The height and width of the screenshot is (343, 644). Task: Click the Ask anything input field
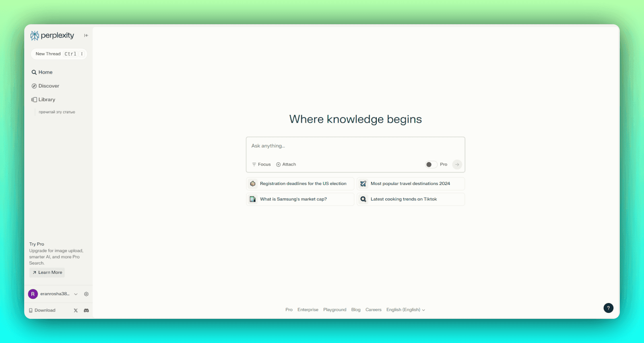pos(355,146)
